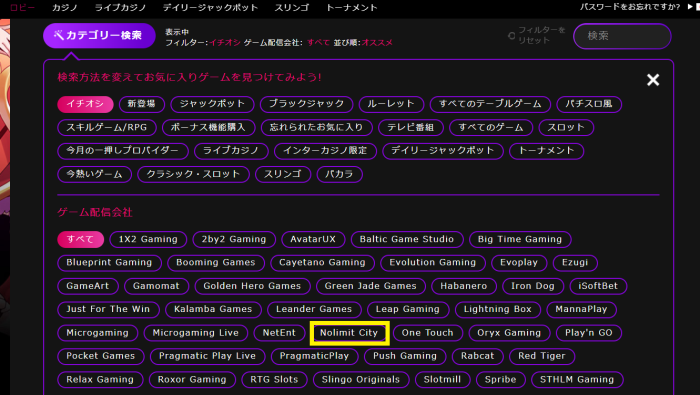Choose the ライブカジノ filter chip
This screenshot has width=700, height=395.
coord(231,151)
